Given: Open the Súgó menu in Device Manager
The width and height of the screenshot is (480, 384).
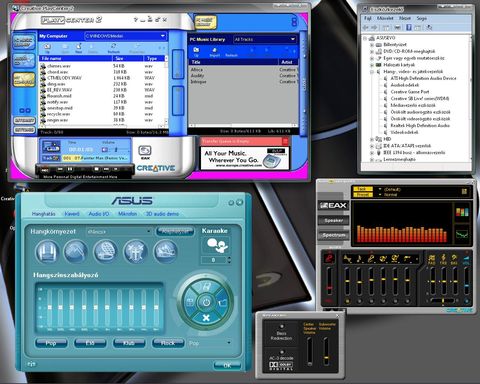Looking at the screenshot, I should tap(421, 18).
